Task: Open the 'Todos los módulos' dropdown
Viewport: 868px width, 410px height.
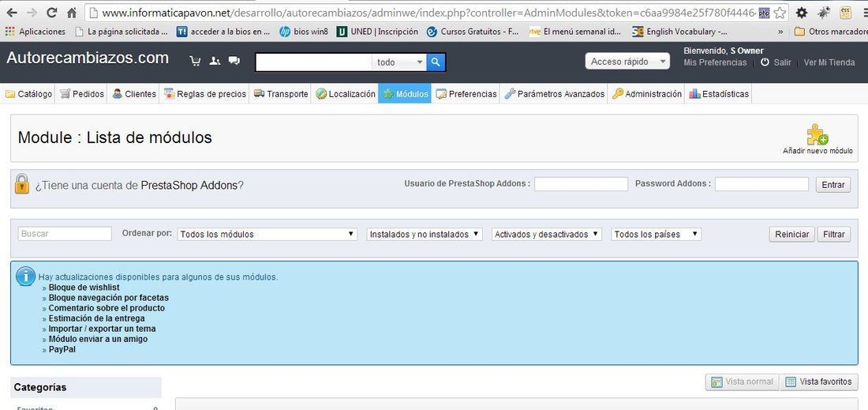Action: (x=267, y=235)
